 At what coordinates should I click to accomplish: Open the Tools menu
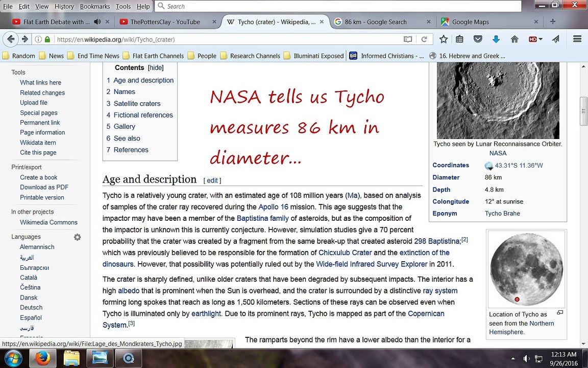click(x=123, y=6)
